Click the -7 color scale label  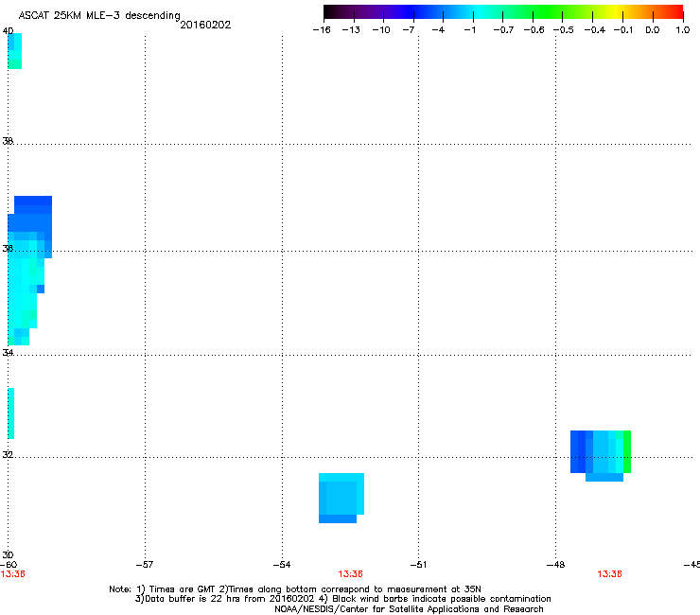tap(409, 30)
